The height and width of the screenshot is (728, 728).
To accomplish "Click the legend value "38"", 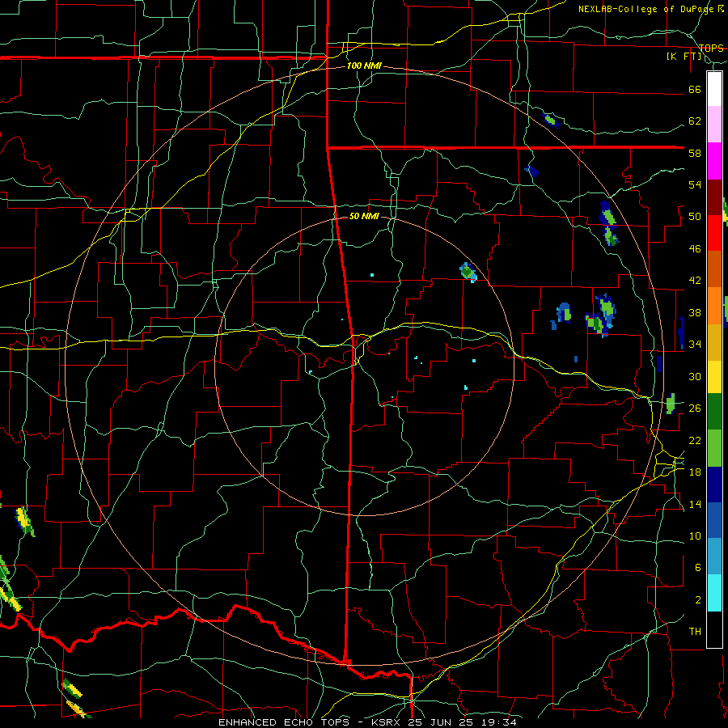I will pyautogui.click(x=695, y=312).
